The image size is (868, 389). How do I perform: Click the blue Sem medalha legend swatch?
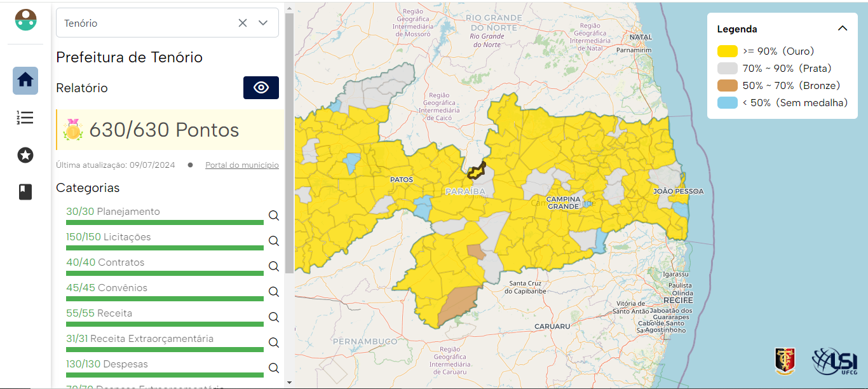727,102
